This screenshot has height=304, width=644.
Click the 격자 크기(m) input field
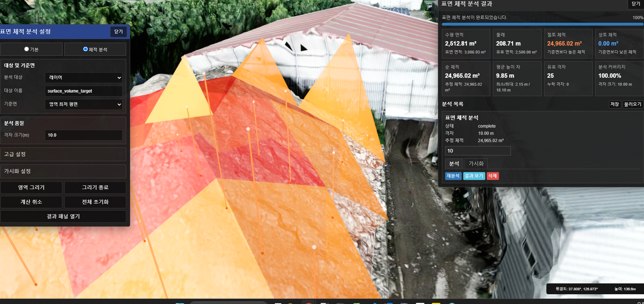click(84, 135)
